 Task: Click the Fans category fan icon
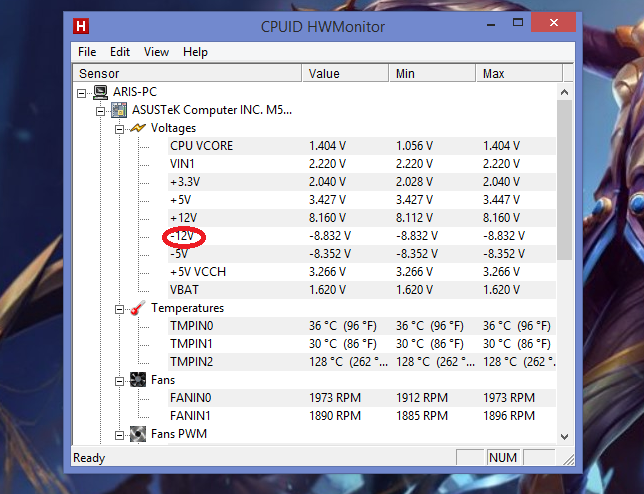(x=138, y=380)
